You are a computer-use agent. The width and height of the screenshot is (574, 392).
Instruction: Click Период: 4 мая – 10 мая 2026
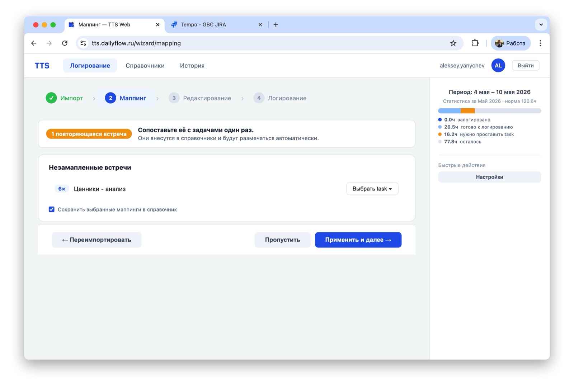489,92
